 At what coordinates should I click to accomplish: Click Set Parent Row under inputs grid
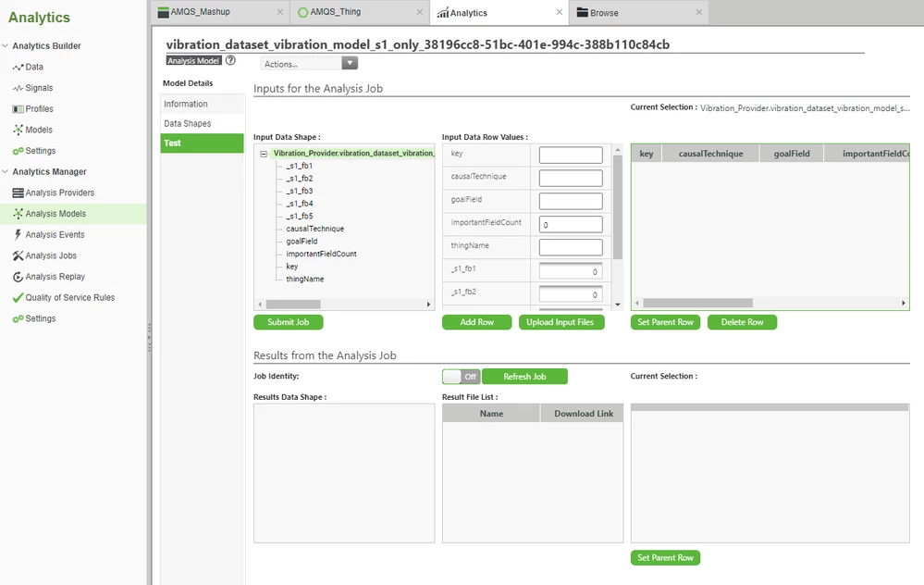click(665, 322)
